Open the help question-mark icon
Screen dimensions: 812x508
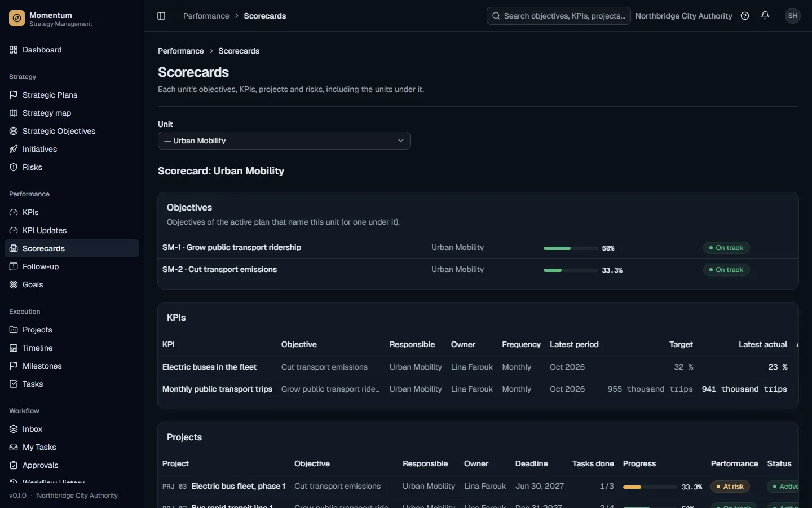[x=745, y=16]
